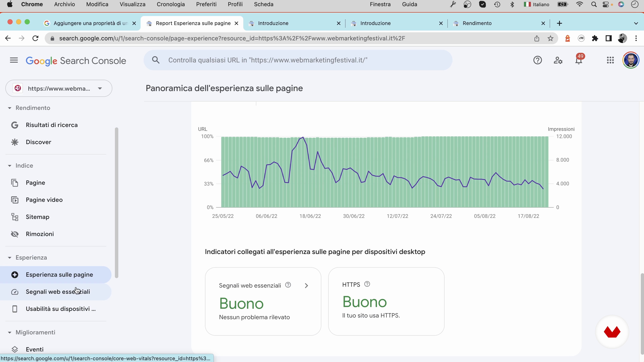Open Preferiti menu in menu bar
644x362 pixels.
[x=206, y=4]
